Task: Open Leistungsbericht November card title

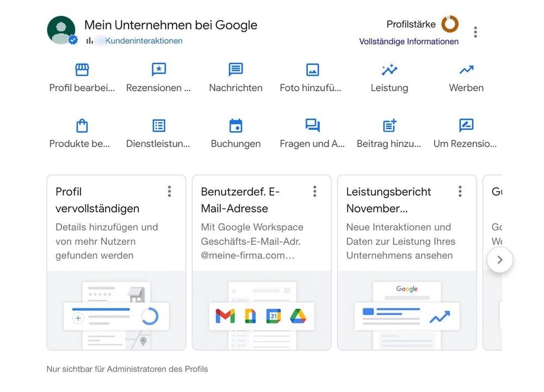Action: 388,200
